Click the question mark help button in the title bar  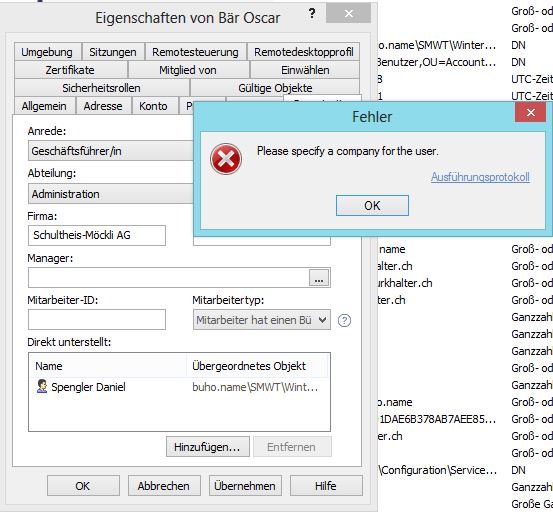312,13
